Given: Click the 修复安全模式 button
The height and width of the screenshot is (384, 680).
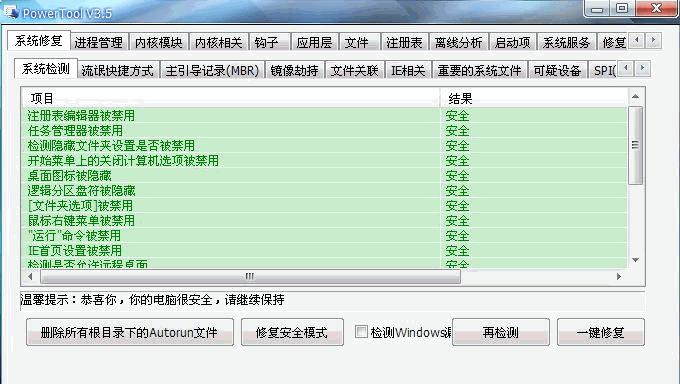Looking at the screenshot, I should point(292,332).
